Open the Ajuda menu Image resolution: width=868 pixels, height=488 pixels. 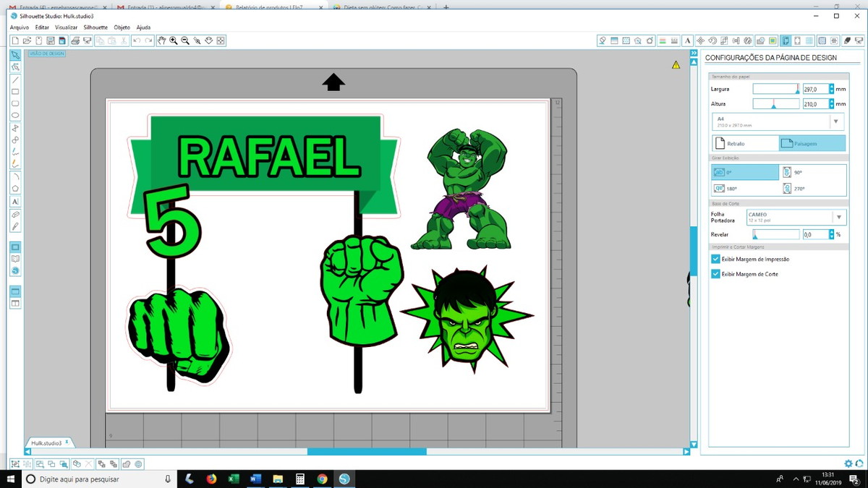143,27
